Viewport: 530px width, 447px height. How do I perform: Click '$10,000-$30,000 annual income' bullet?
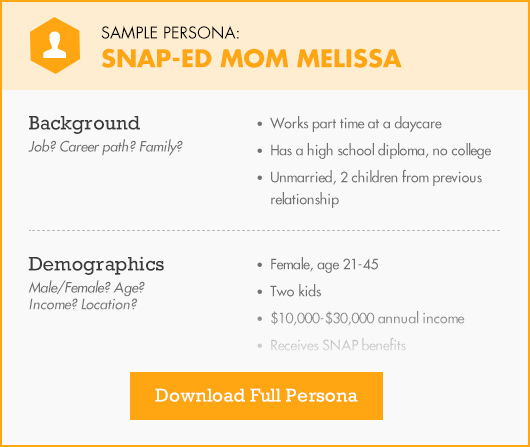367,319
